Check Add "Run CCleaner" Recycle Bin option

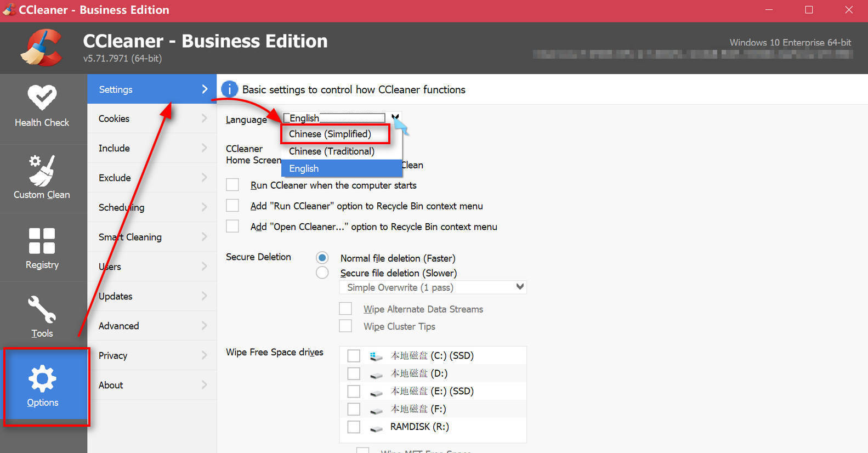click(232, 206)
